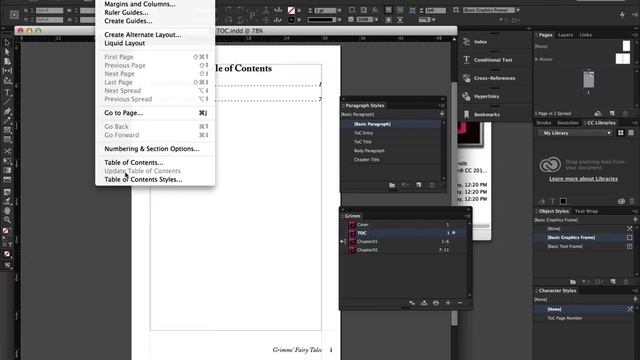Screen dimensions: 640x360
Task: Clear overrides lightning icon in Paragraph Styles
Action: point(442,114)
